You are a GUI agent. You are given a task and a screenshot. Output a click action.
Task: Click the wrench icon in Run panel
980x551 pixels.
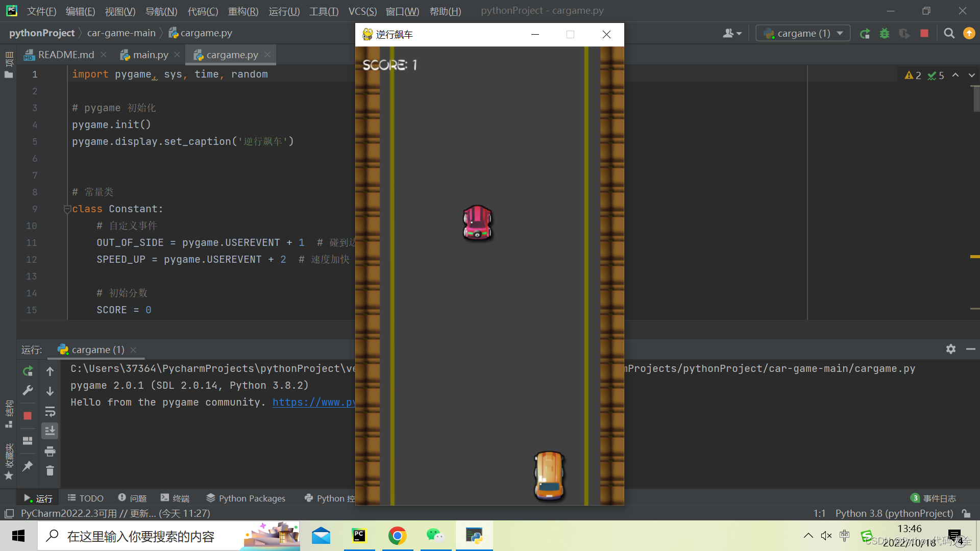28,391
